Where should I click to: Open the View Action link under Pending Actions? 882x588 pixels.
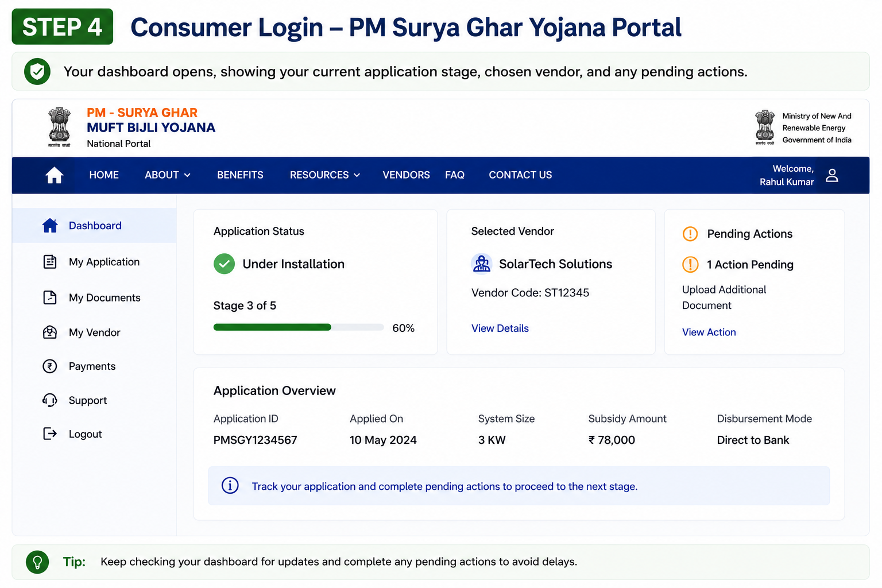[x=709, y=332]
